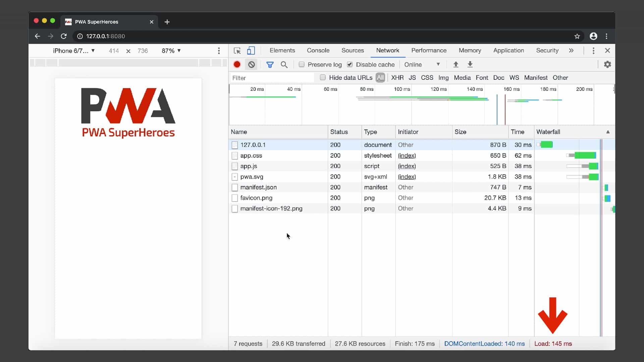The image size is (644, 362).
Task: Check Hide data URLs option
Action: [323, 77]
